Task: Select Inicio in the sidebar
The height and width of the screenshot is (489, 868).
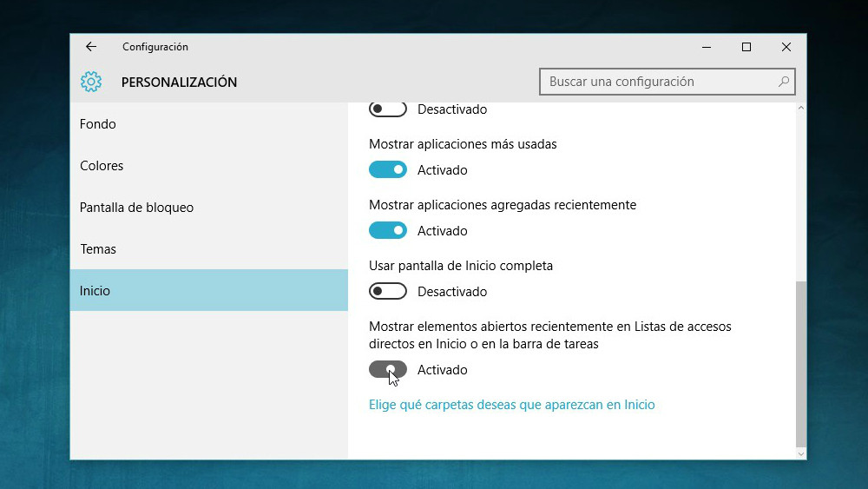Action: (208, 290)
